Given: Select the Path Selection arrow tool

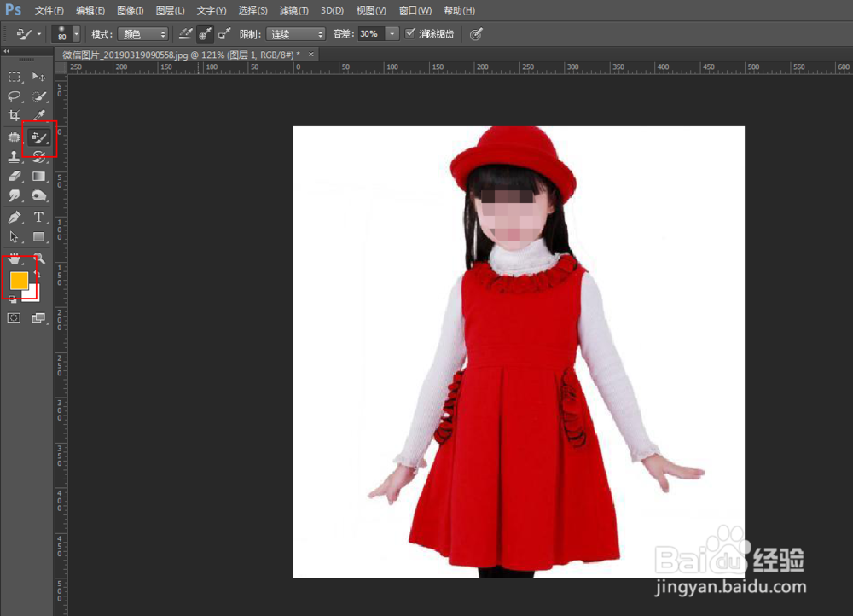Looking at the screenshot, I should [15, 236].
